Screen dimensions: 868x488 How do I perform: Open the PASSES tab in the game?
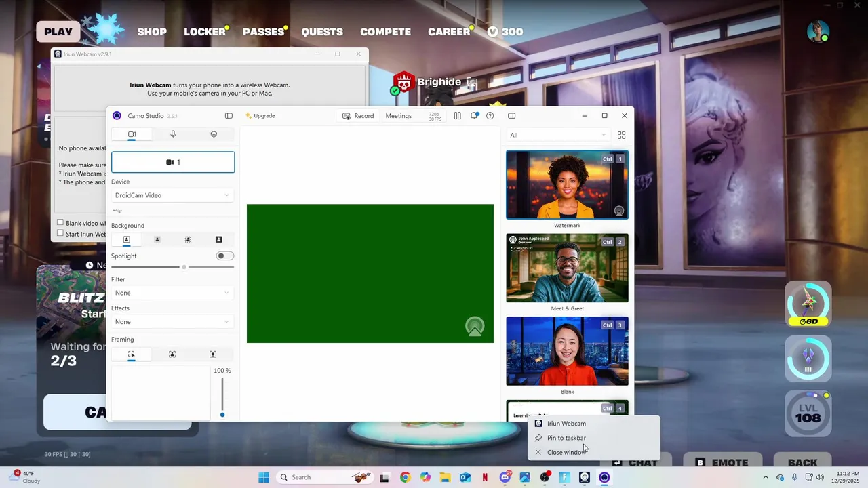(x=263, y=32)
